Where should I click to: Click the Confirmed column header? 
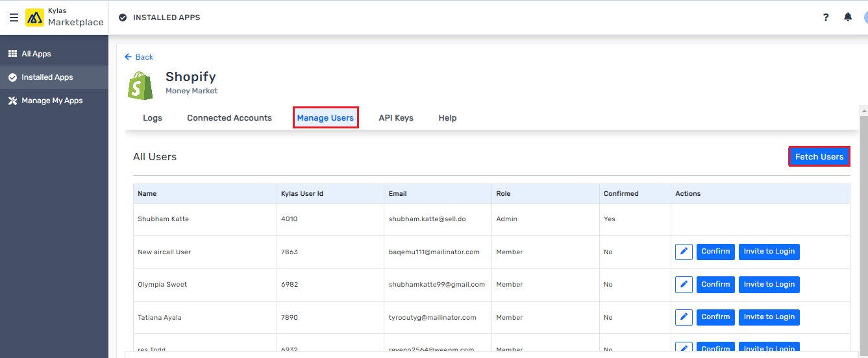tap(635, 193)
